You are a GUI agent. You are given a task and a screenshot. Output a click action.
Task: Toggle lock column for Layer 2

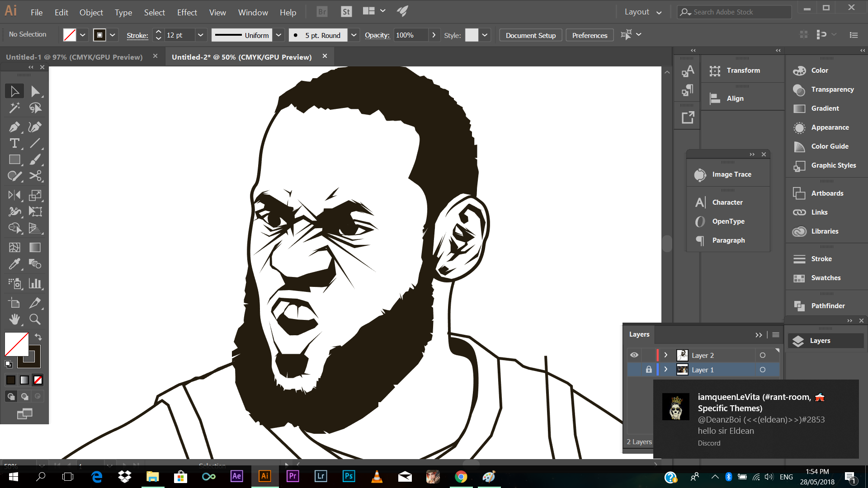coord(649,355)
